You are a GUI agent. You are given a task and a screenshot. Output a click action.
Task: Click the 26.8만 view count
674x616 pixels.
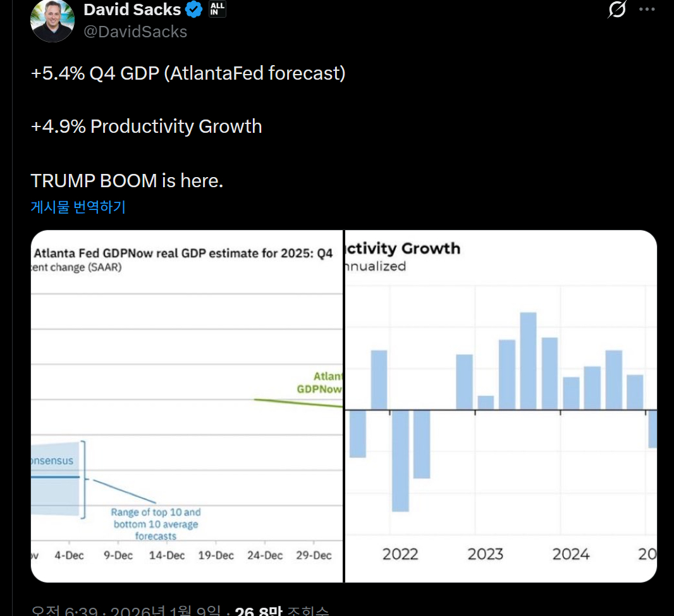click(x=258, y=611)
